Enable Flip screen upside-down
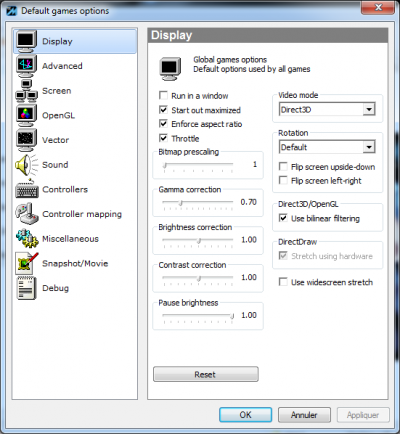The height and width of the screenshot is (434, 400). coord(283,167)
